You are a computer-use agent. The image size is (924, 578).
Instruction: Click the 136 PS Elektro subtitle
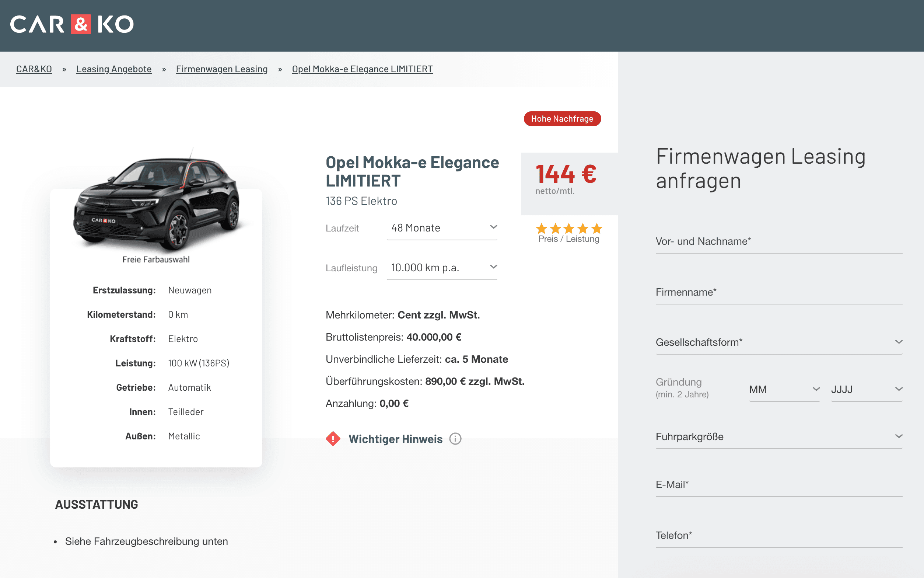[361, 201]
